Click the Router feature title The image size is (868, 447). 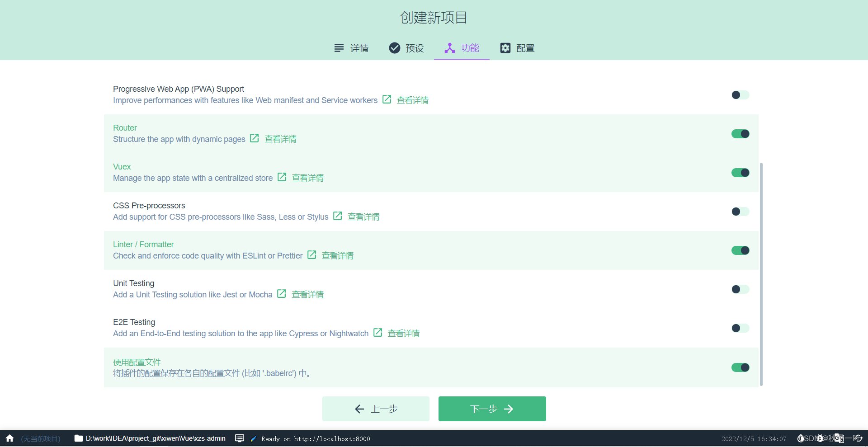point(125,128)
